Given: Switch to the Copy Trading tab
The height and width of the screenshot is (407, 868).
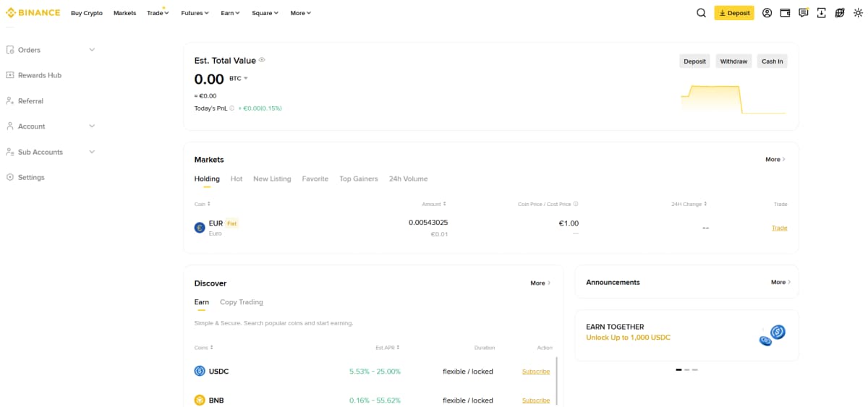Looking at the screenshot, I should 242,302.
